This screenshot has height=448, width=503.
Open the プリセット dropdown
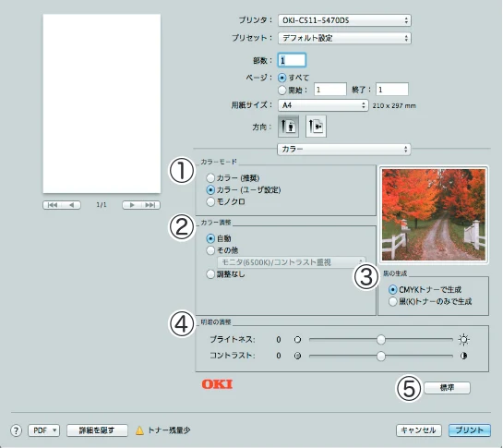tap(344, 38)
